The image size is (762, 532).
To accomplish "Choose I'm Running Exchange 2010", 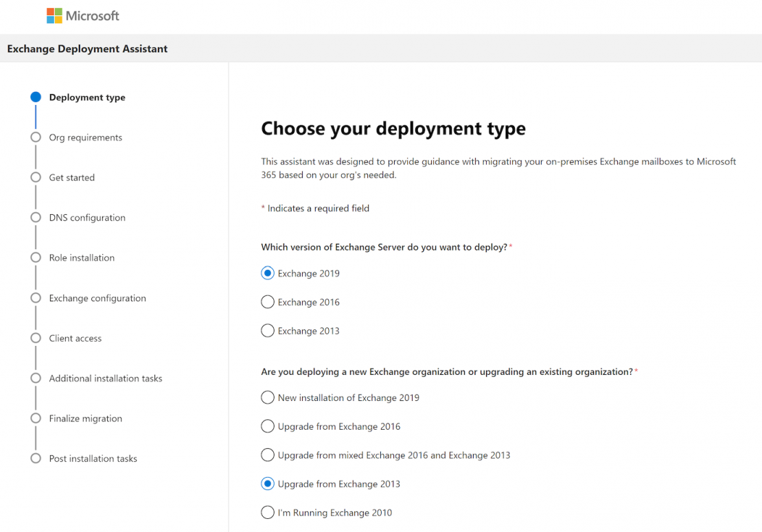I will tap(268, 512).
